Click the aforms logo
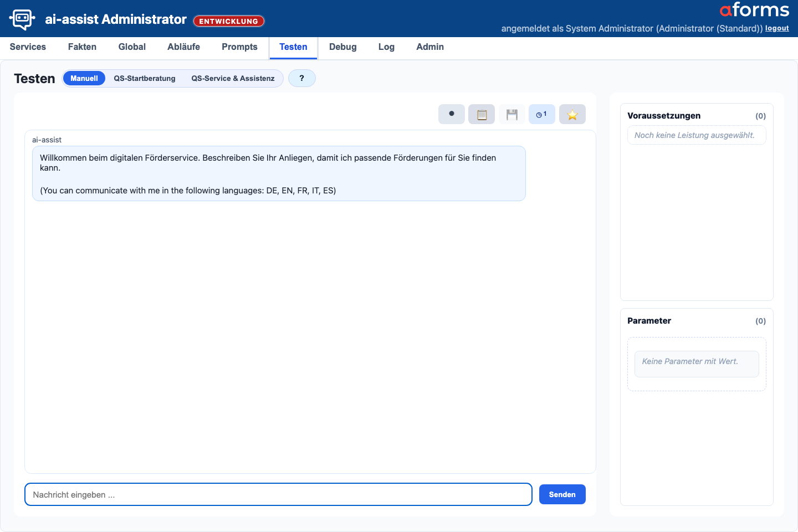 click(x=754, y=10)
